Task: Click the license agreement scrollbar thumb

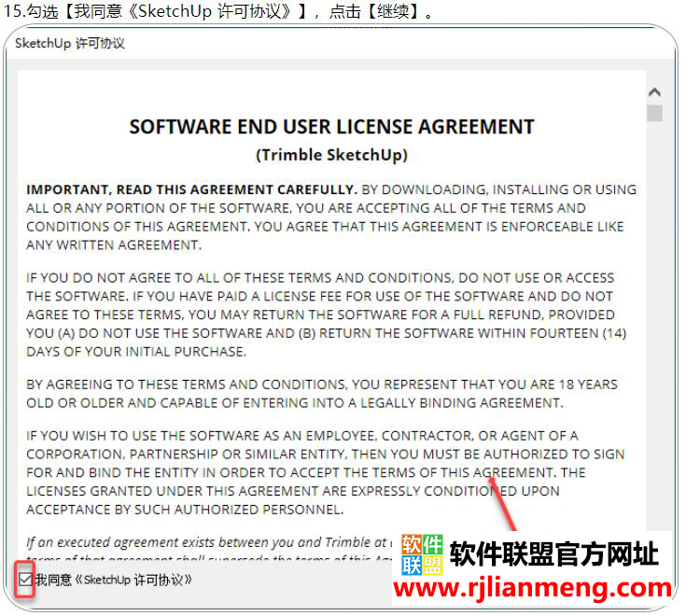Action: click(x=654, y=113)
